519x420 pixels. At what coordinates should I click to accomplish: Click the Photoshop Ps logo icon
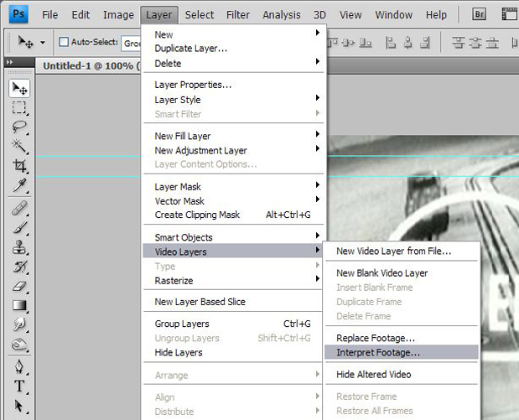pos(18,14)
